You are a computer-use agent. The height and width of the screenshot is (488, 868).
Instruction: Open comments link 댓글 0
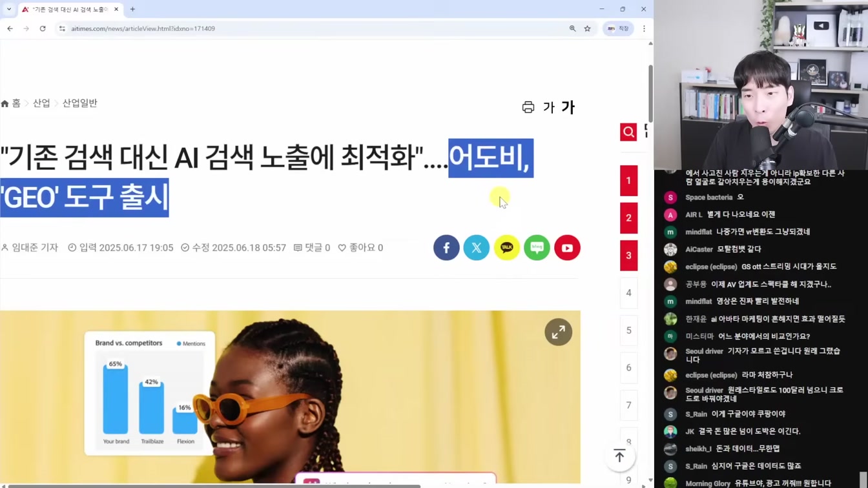pos(312,248)
